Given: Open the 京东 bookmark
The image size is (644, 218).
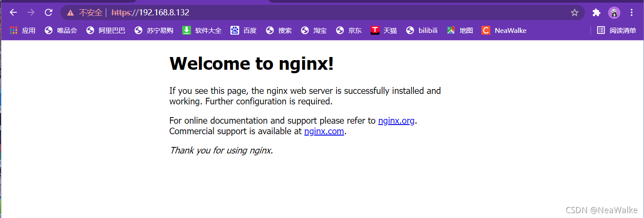Looking at the screenshot, I should click(x=349, y=30).
